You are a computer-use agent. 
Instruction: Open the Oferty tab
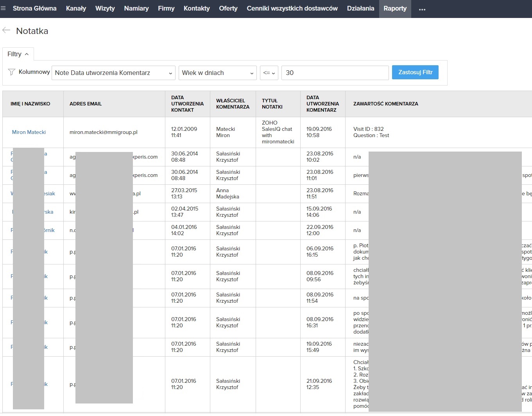pyautogui.click(x=228, y=9)
